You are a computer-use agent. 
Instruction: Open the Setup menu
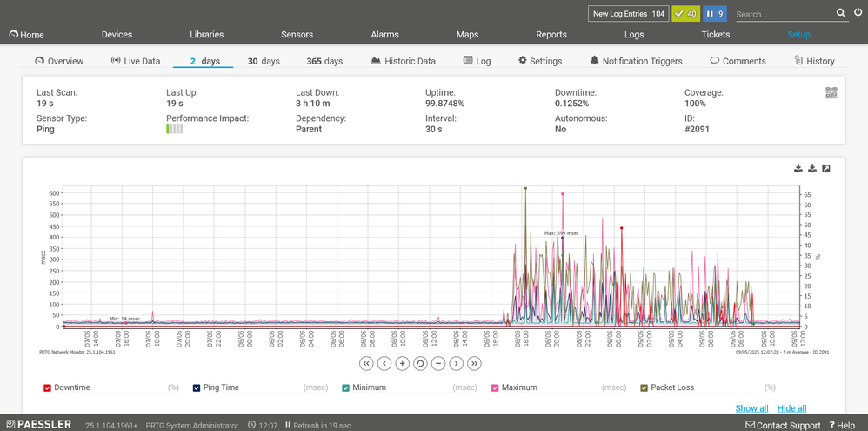[x=798, y=35]
